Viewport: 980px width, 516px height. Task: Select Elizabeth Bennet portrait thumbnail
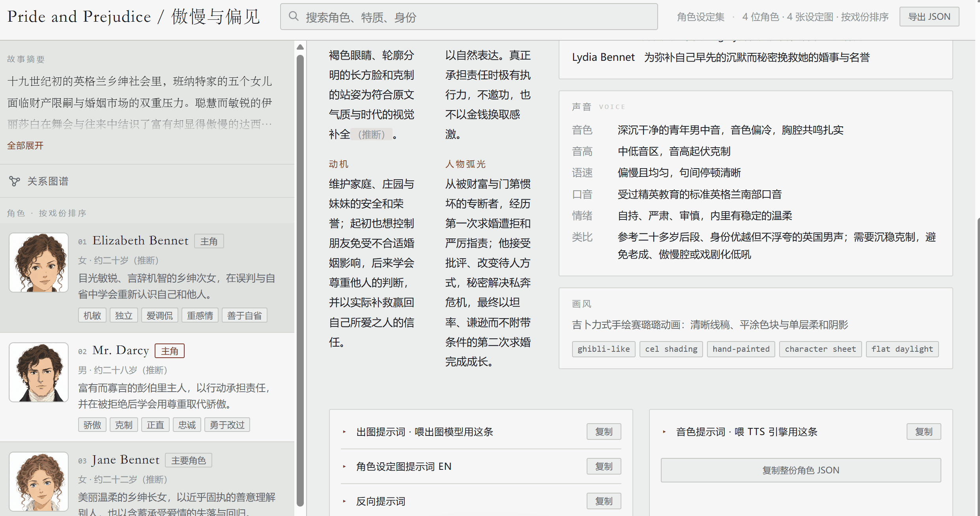[39, 263]
